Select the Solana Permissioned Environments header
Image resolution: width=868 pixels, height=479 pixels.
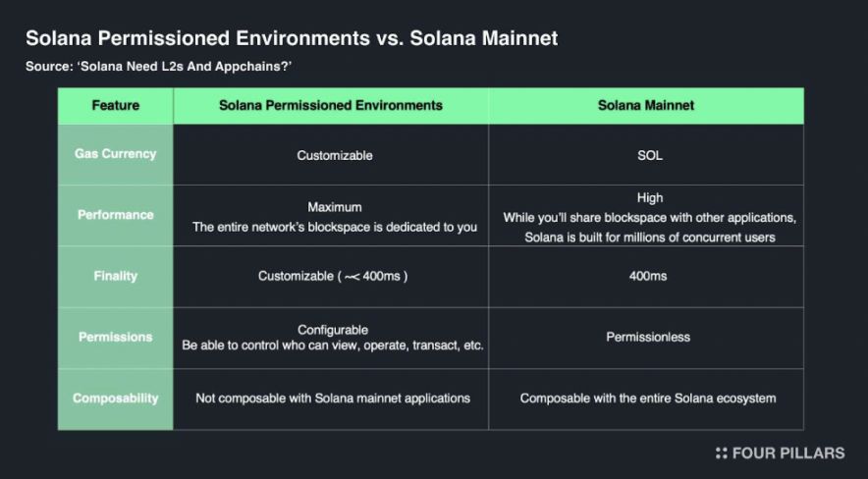click(331, 106)
